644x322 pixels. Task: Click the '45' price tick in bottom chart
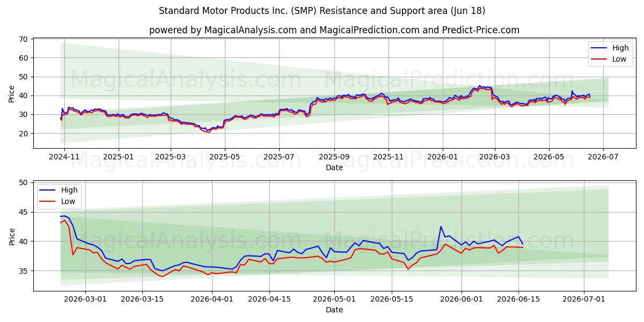click(23, 212)
